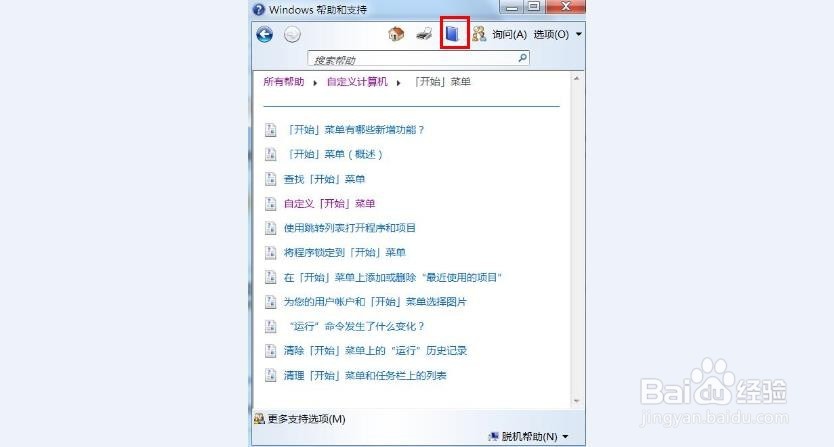Open “运行”命令发生了什么变化？ topic

point(356,326)
